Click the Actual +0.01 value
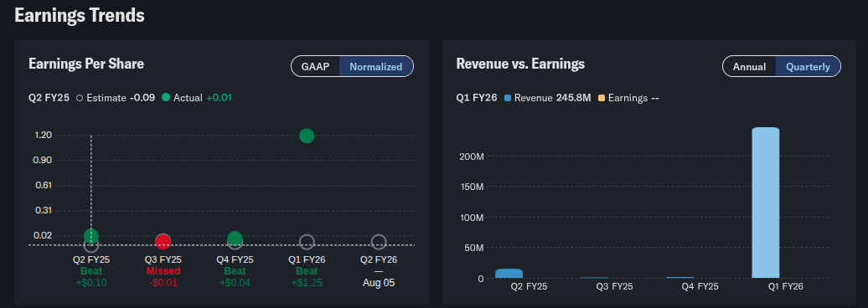The image size is (868, 308). click(x=219, y=98)
